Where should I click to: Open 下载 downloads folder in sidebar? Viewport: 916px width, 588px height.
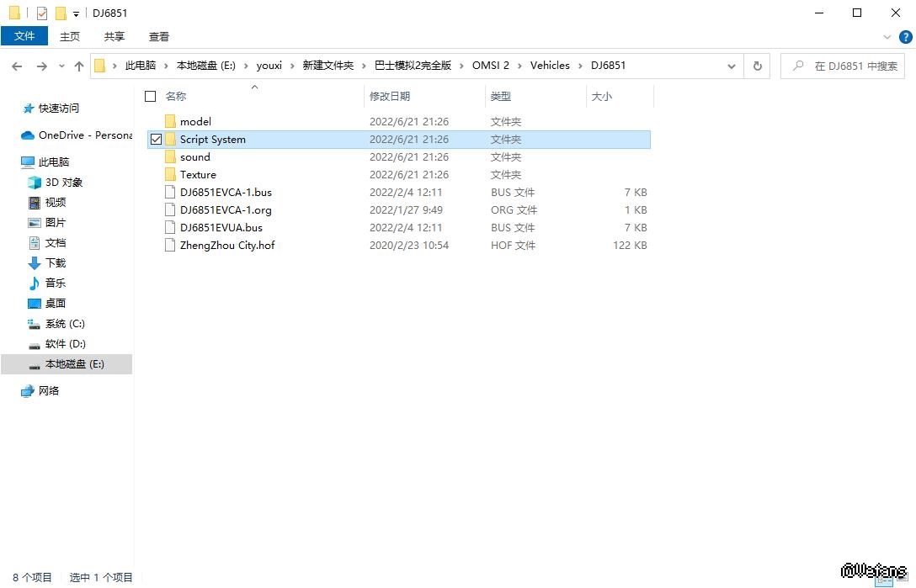pos(55,263)
